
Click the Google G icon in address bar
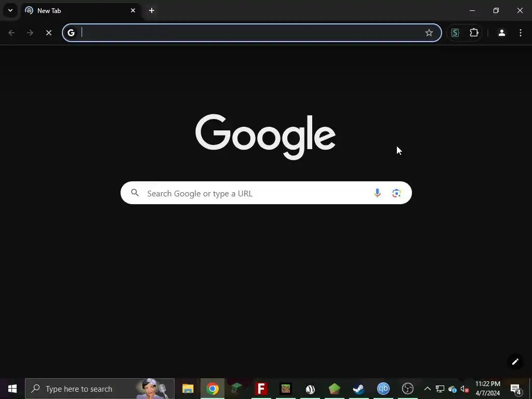(71, 33)
